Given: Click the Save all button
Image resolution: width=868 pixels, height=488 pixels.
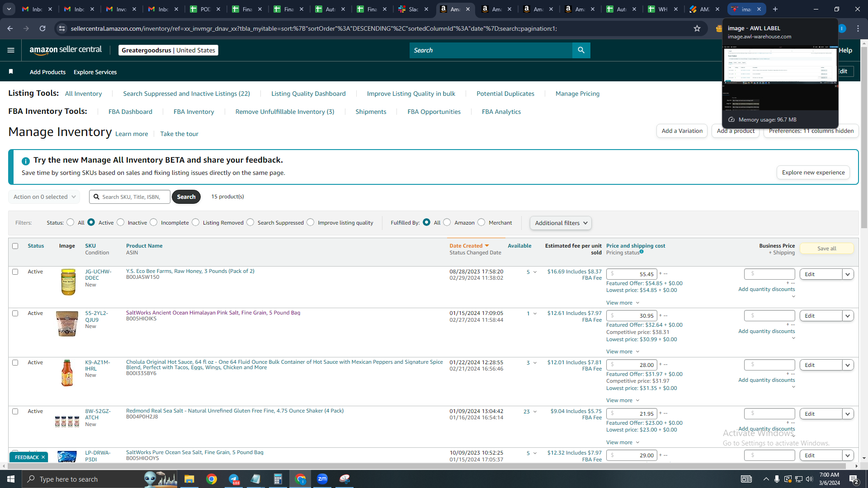Looking at the screenshot, I should point(826,249).
